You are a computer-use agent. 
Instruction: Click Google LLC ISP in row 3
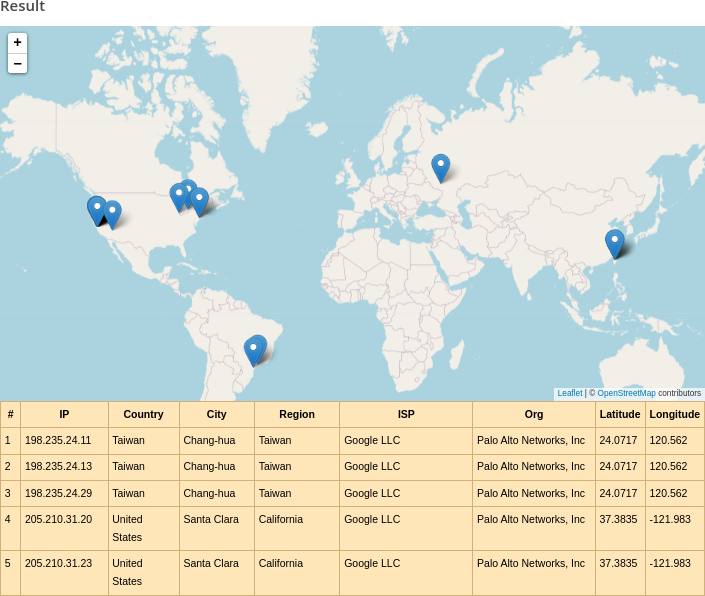tap(372, 493)
